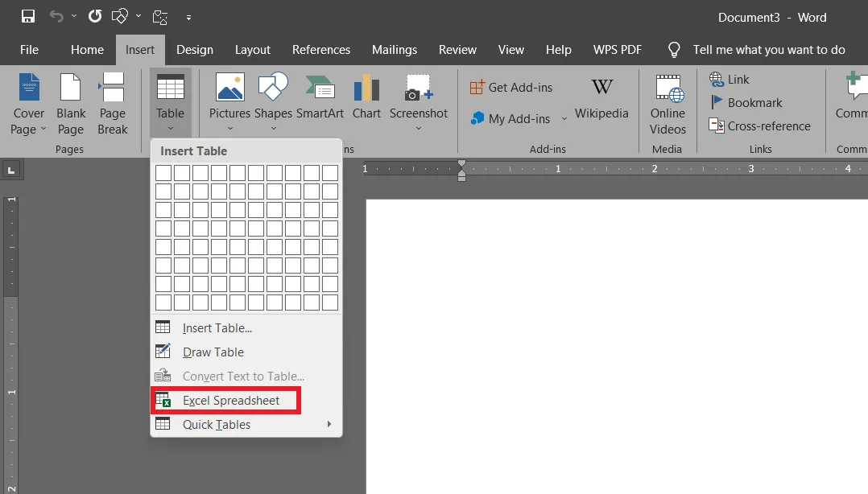
Task: Open the Mailings tab
Action: coord(395,50)
